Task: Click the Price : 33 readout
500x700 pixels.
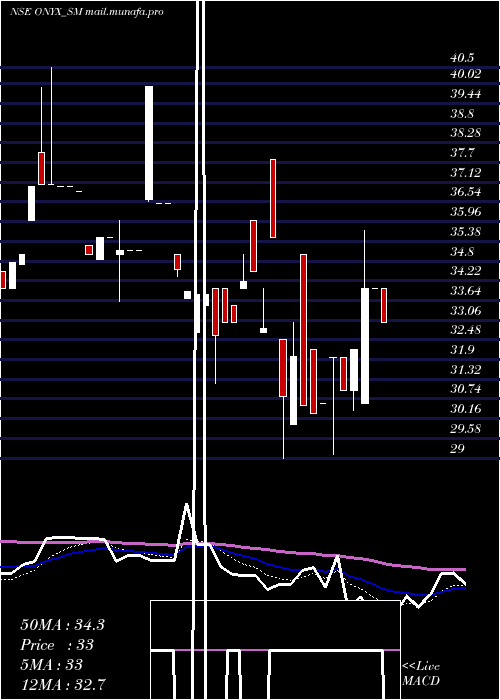Action: tap(57, 645)
